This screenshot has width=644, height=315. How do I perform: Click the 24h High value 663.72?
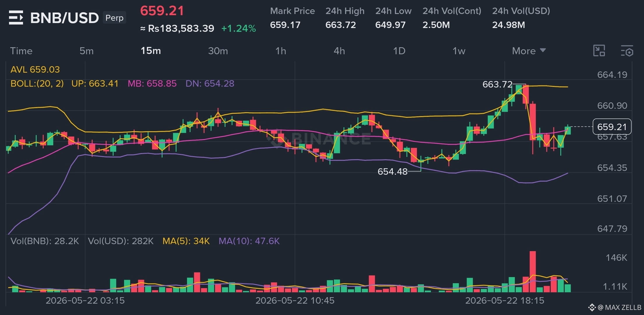(x=341, y=25)
